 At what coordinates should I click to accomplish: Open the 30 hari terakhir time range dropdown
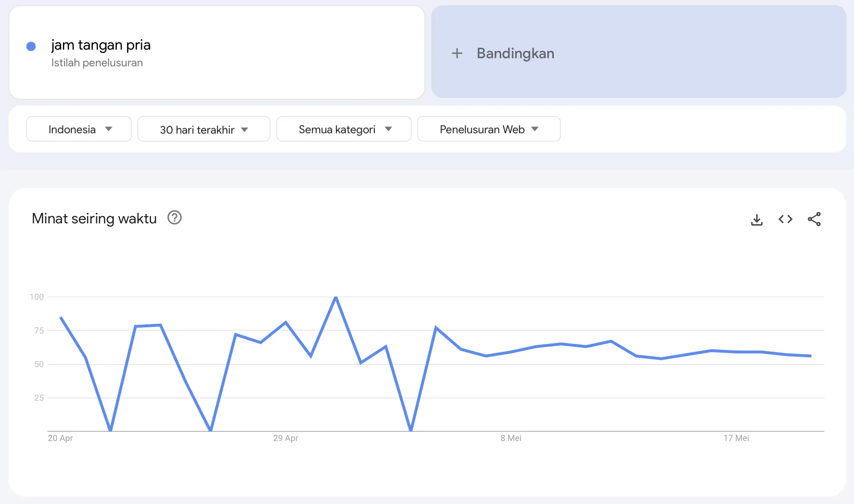(x=204, y=129)
